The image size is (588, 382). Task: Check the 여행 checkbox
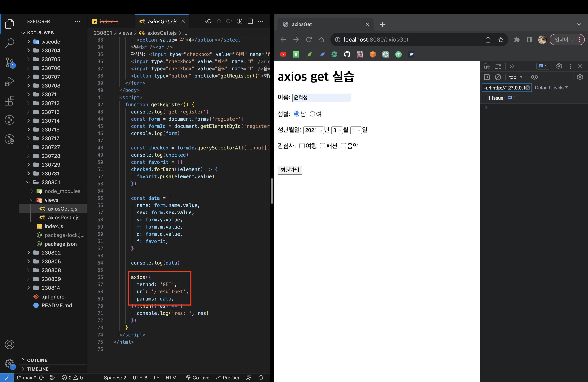coord(302,146)
